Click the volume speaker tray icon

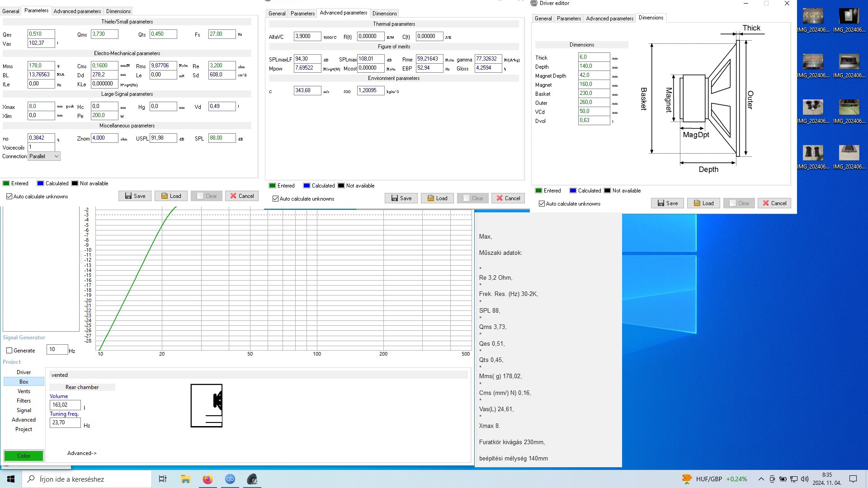pos(804,479)
